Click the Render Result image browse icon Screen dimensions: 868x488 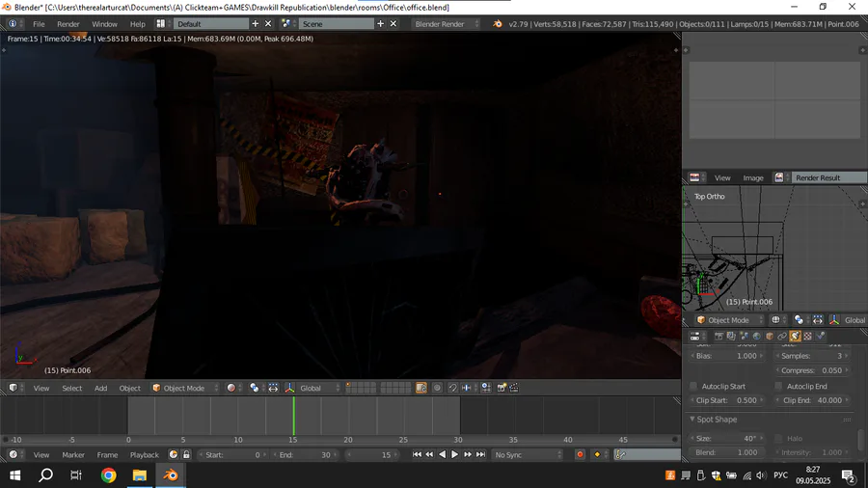pos(779,177)
